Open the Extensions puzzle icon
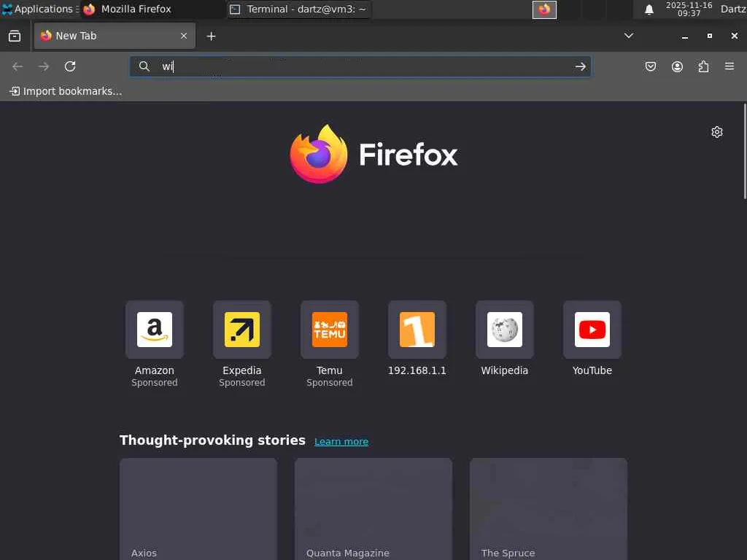Screen dimensions: 747x560 [x=703, y=66]
